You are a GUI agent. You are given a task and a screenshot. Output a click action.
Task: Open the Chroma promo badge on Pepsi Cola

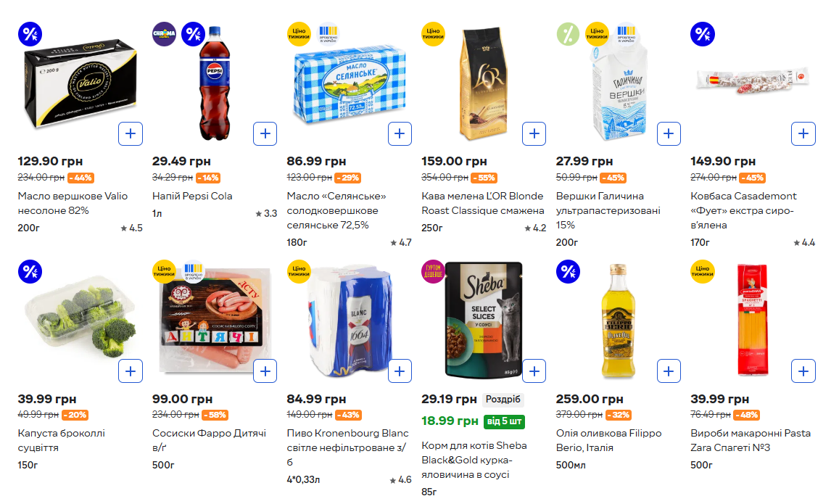tap(164, 33)
